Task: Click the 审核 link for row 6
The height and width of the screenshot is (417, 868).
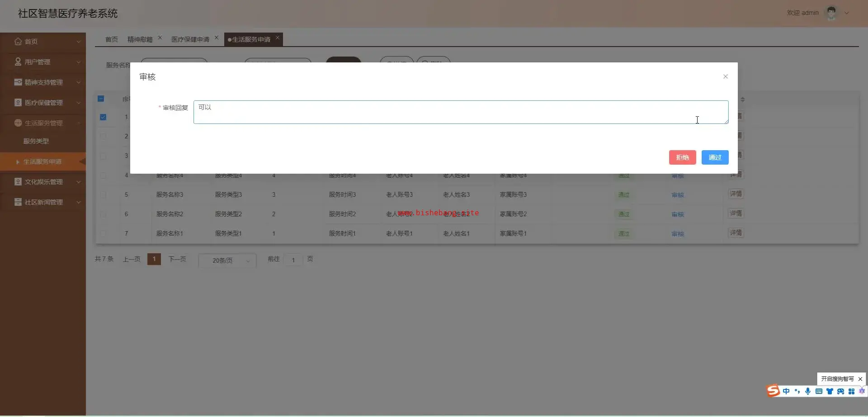Action: [678, 214]
